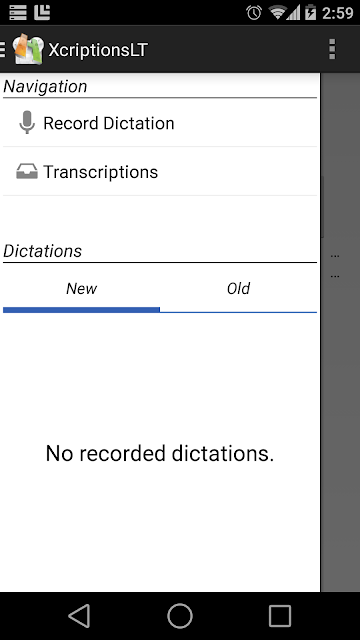Open the Transcriptions navigation label

click(x=100, y=172)
